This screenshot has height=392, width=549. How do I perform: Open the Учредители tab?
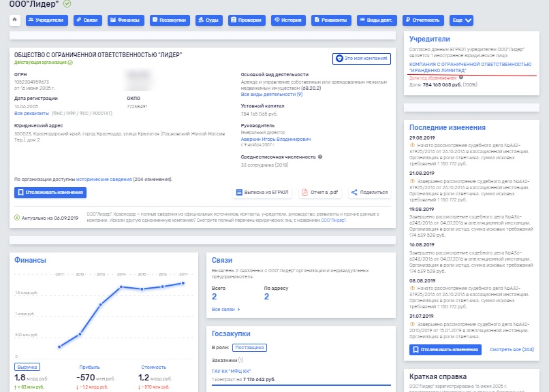[x=46, y=20]
